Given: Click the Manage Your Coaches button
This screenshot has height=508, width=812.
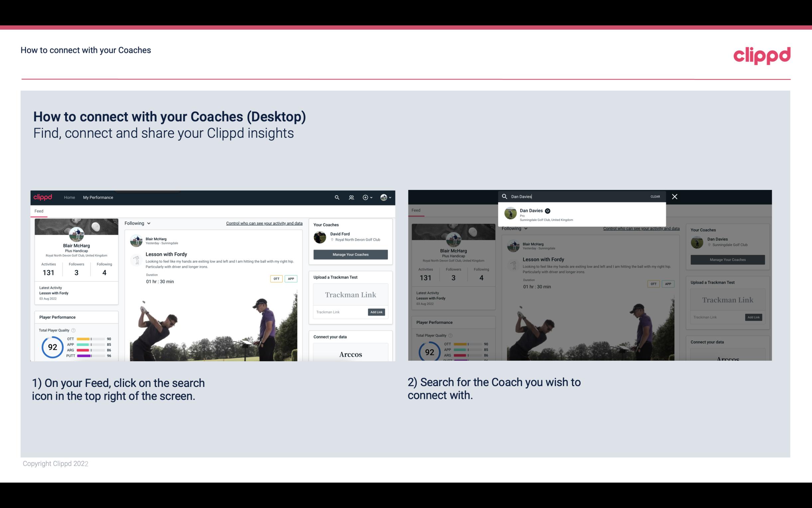Looking at the screenshot, I should [350, 254].
